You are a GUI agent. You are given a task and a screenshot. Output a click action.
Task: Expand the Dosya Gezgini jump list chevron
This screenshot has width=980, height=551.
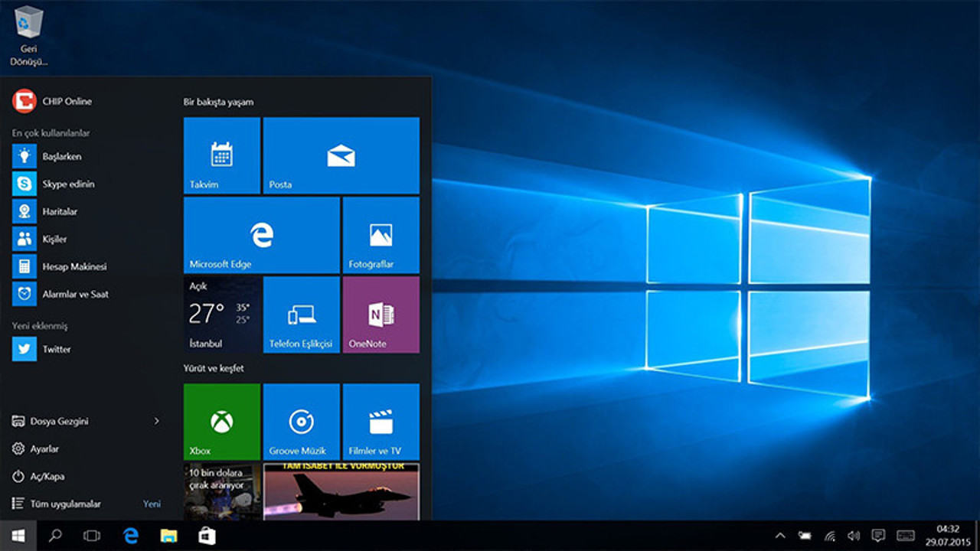[155, 422]
